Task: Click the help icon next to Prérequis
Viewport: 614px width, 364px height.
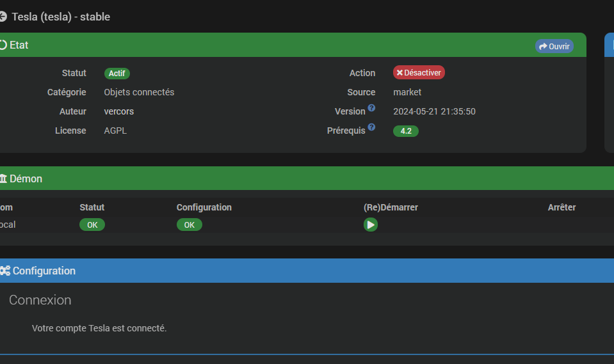Action: [371, 127]
